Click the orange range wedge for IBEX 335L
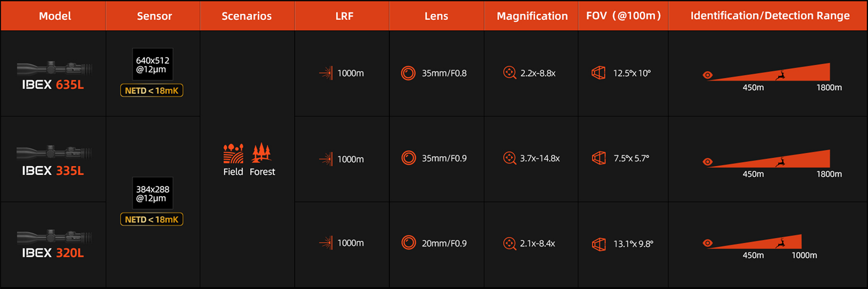 (772, 159)
